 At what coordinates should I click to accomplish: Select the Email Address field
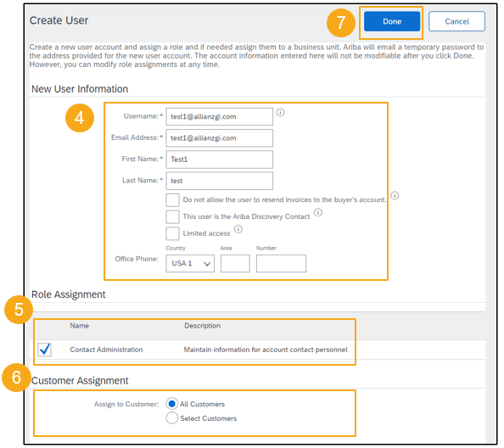tap(220, 138)
